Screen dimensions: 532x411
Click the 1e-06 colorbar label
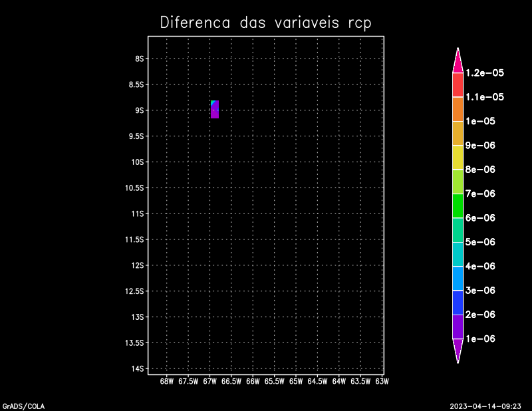click(x=480, y=339)
